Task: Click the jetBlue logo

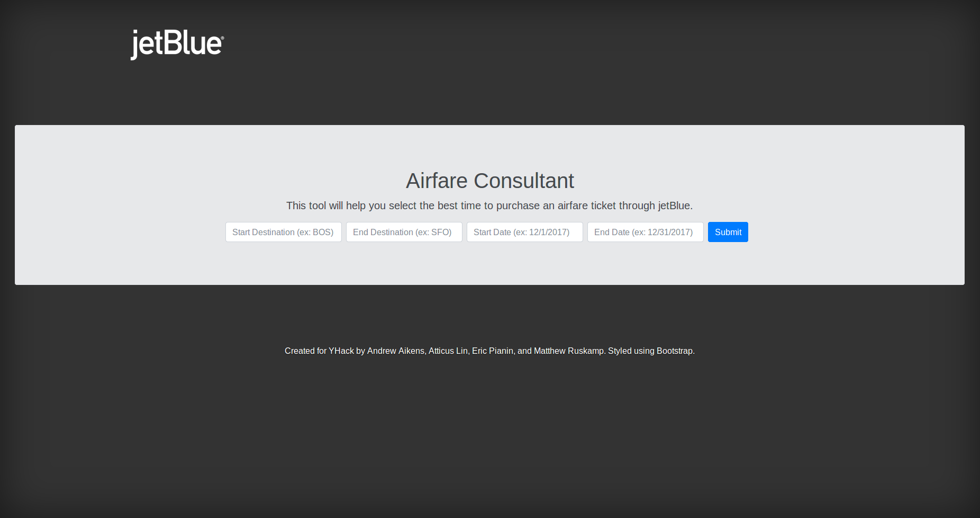Action: (177, 44)
